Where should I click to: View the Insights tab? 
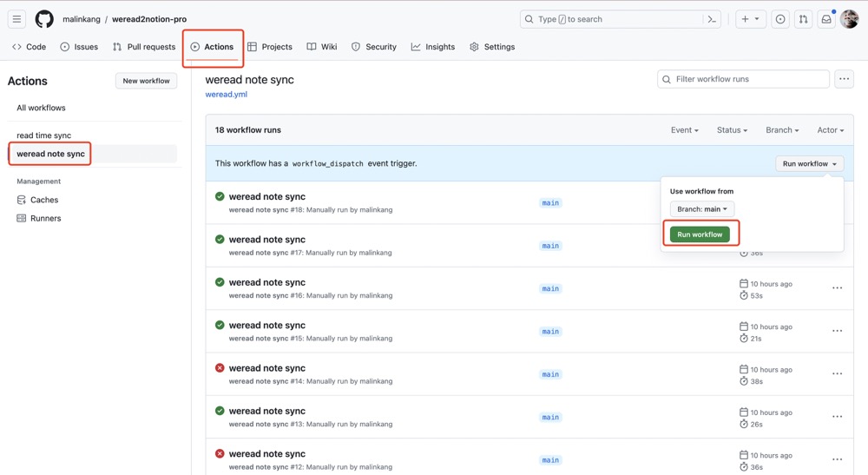pos(433,47)
